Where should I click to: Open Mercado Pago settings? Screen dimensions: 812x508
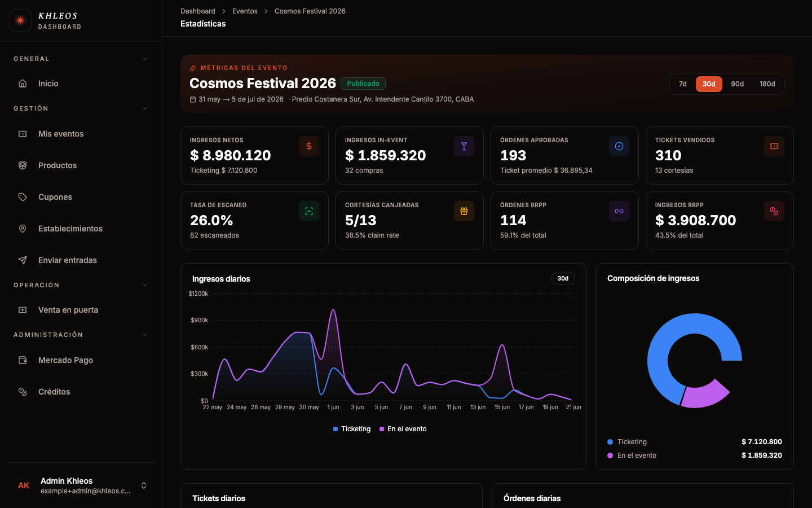(x=81, y=360)
